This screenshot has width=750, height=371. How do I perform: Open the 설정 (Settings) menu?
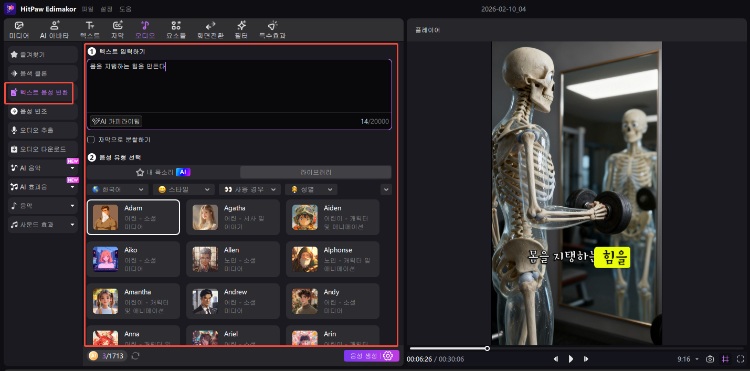click(x=106, y=9)
